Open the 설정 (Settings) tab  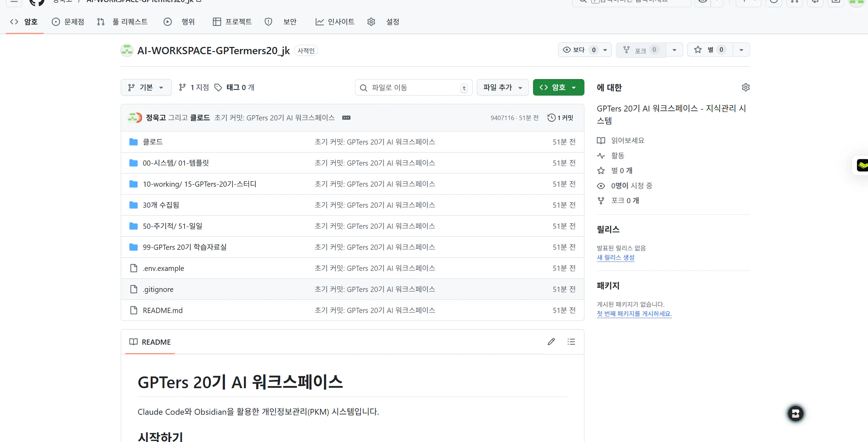click(x=383, y=22)
